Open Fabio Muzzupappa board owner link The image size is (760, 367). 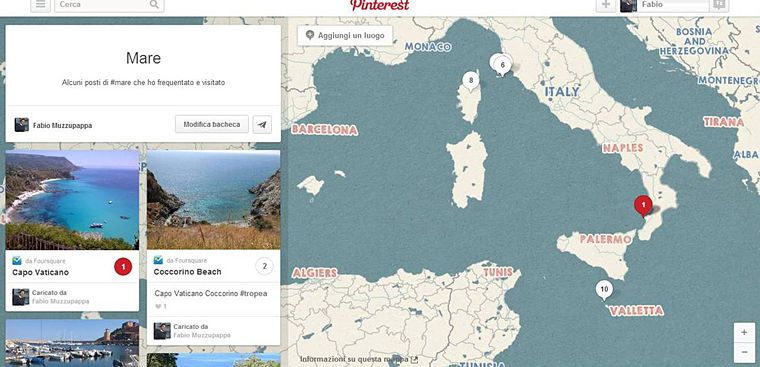pos(63,126)
